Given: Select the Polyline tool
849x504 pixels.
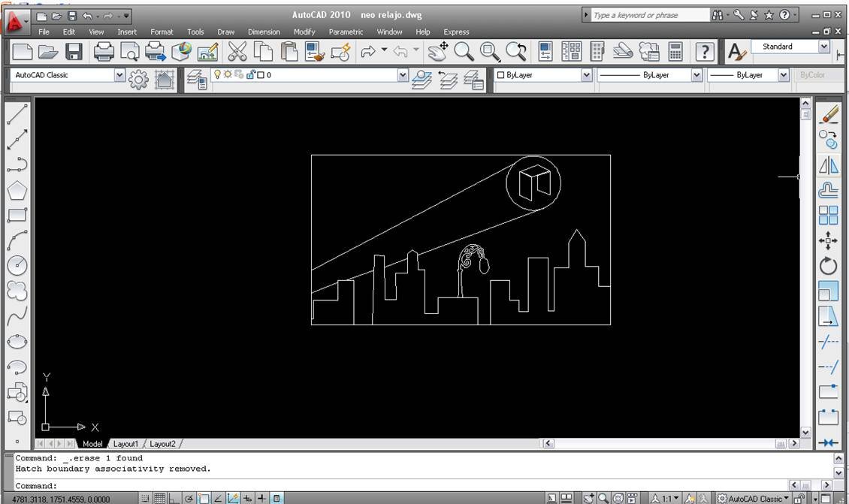Looking at the screenshot, I should [17, 164].
